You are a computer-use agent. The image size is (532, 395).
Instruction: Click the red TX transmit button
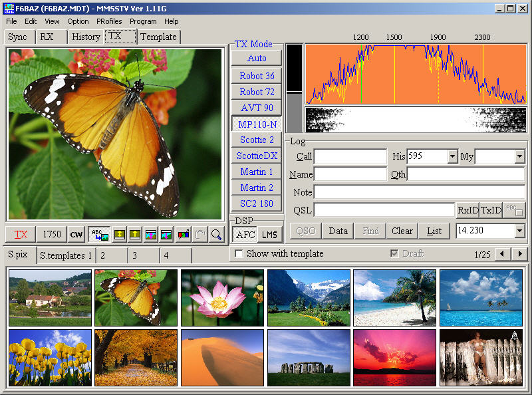pos(21,235)
